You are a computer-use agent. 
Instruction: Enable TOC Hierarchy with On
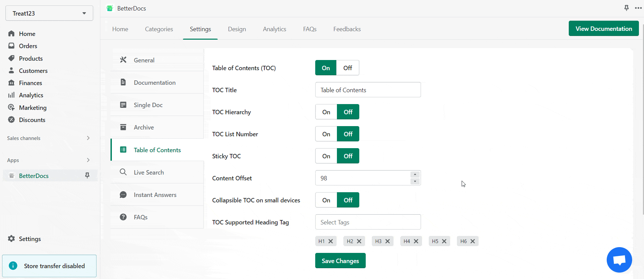coord(326,112)
